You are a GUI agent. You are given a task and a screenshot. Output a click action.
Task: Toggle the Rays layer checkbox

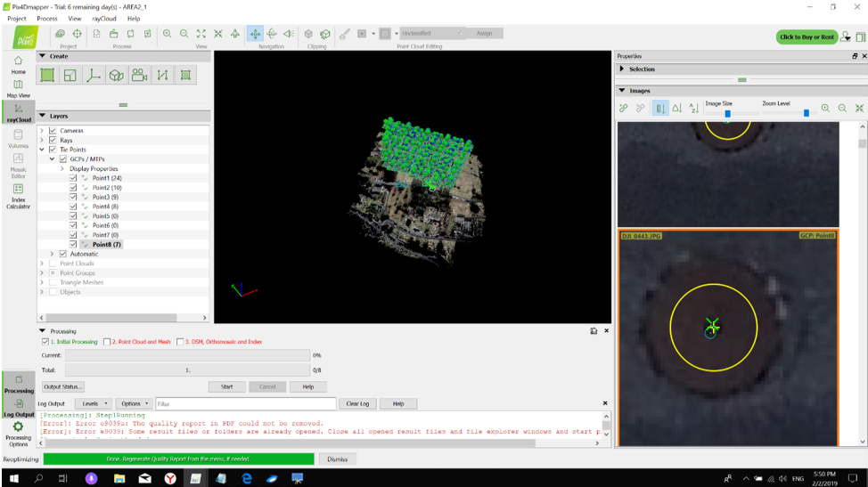[x=53, y=140]
